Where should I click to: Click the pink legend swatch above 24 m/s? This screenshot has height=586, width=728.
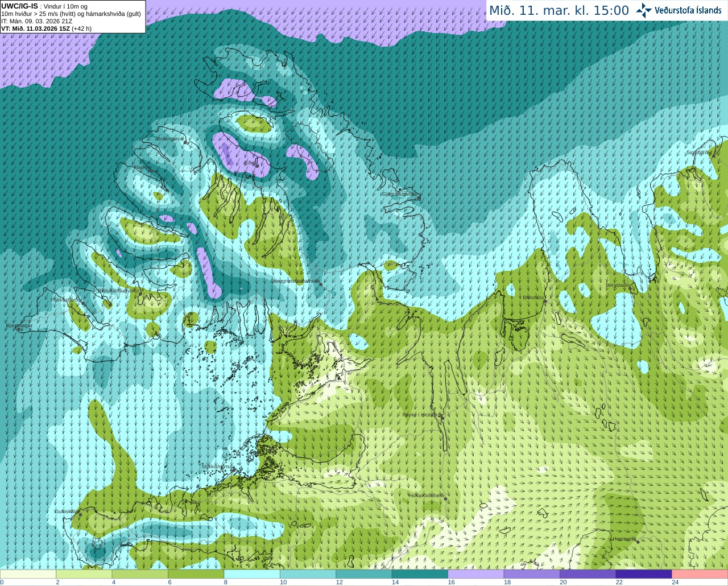click(700, 574)
